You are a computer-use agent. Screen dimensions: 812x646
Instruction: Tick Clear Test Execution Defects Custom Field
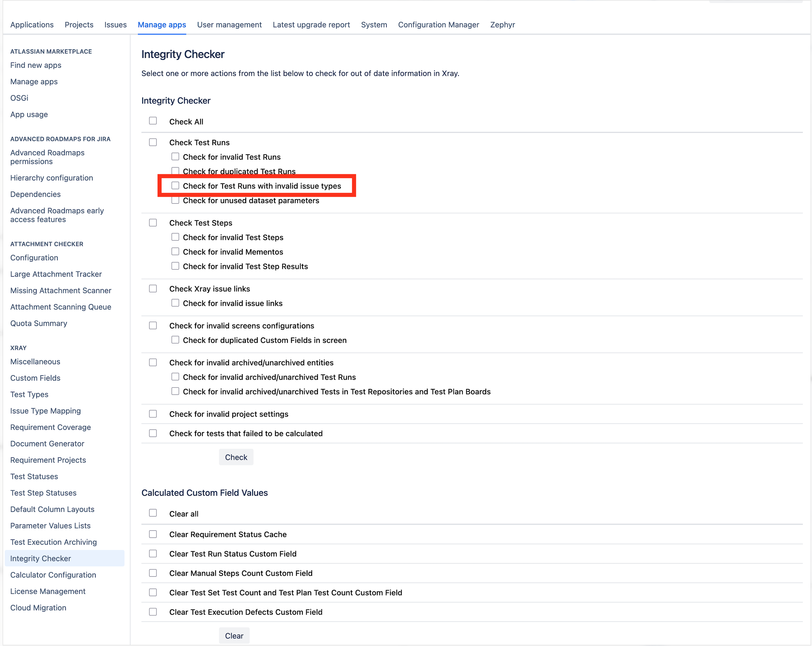(152, 612)
